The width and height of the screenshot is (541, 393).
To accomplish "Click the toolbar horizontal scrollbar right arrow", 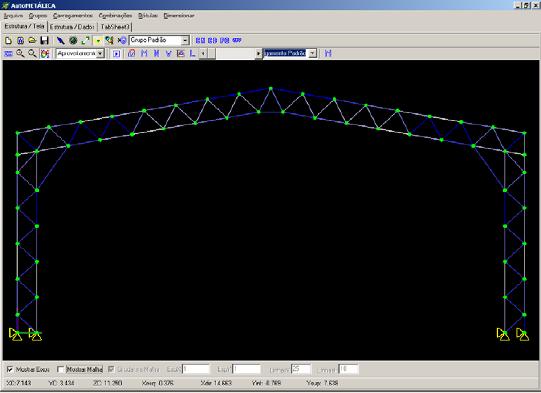I will (x=258, y=53).
